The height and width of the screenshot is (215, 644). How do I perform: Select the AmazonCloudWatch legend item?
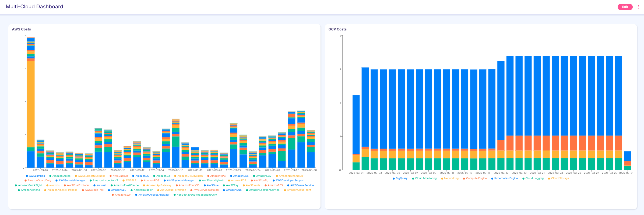click(190, 176)
